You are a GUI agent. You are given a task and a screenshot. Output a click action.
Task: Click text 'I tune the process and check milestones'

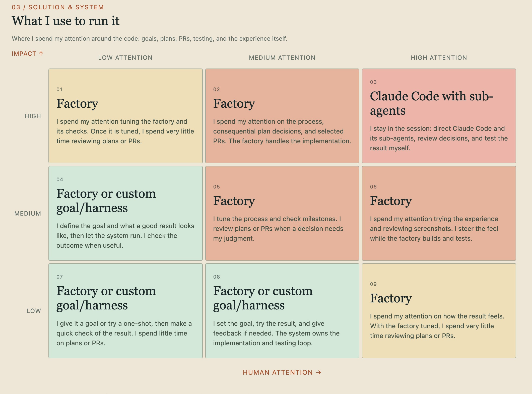point(275,219)
